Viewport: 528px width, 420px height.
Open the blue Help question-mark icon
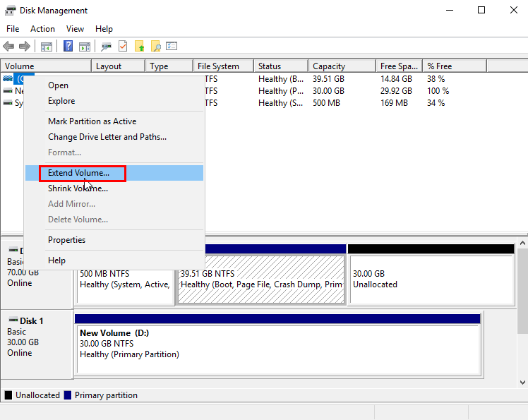pyautogui.click(x=68, y=46)
